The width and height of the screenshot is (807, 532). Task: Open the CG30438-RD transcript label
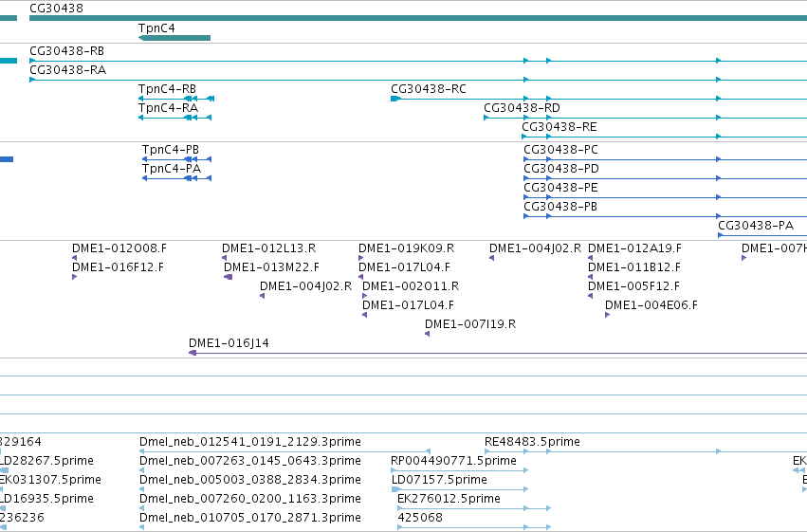522,108
